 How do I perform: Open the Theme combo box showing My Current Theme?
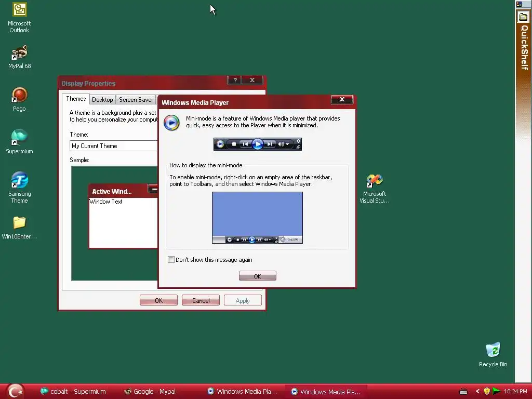click(x=113, y=146)
